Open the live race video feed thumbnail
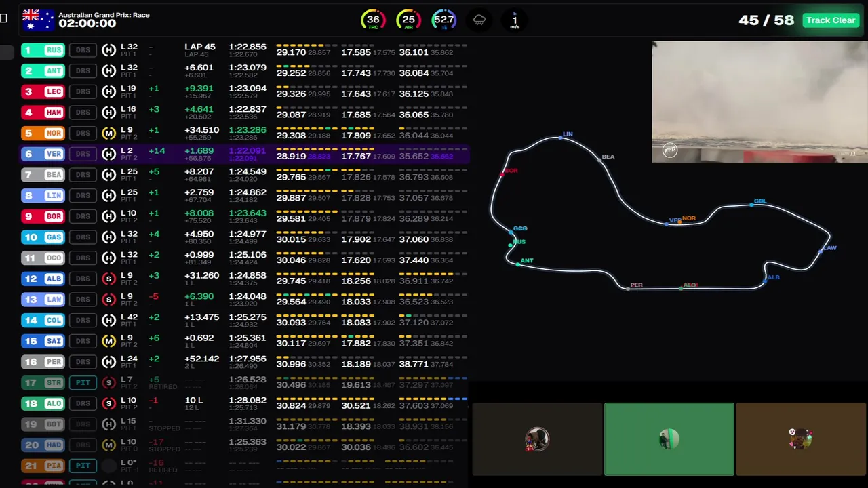 (759, 102)
